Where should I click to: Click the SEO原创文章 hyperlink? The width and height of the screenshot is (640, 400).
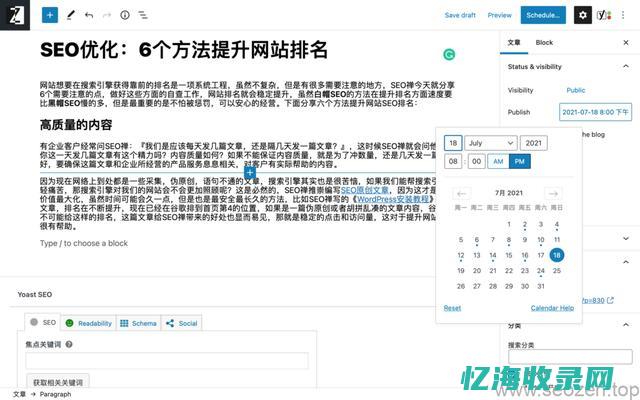(x=364, y=190)
